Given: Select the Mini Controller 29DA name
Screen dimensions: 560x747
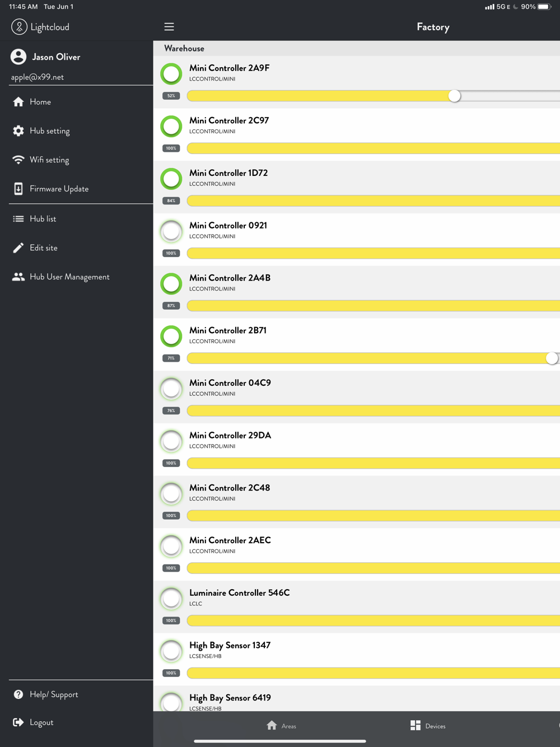Looking at the screenshot, I should pyautogui.click(x=230, y=436).
